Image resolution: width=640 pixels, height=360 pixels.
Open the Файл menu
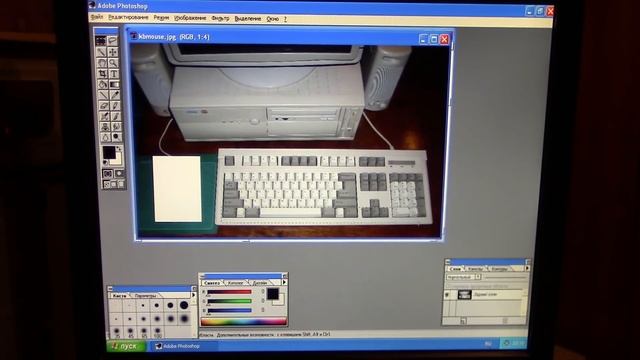[x=97, y=17]
